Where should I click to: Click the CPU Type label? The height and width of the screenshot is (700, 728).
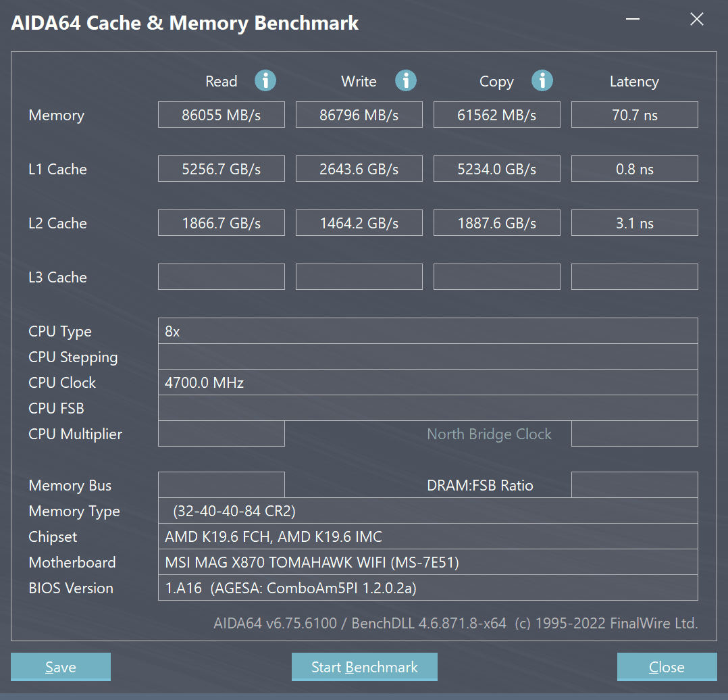pyautogui.click(x=60, y=332)
